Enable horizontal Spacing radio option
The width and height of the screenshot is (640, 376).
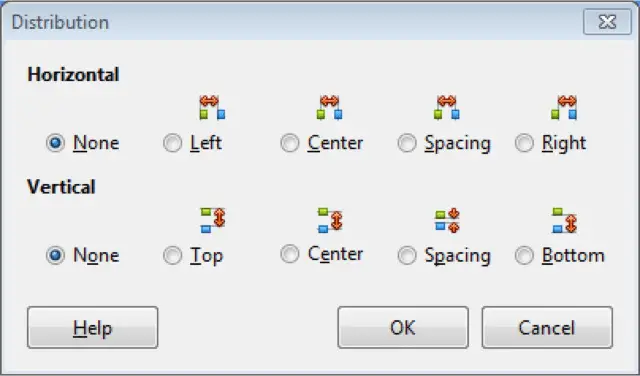[407, 143]
